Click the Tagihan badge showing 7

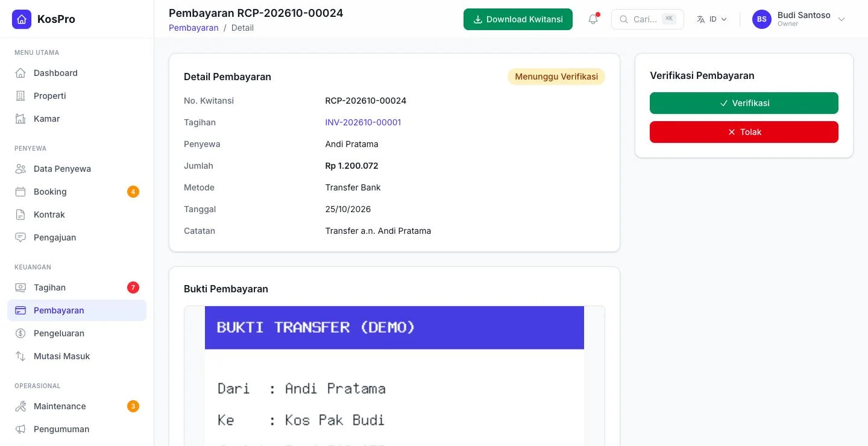coord(133,287)
